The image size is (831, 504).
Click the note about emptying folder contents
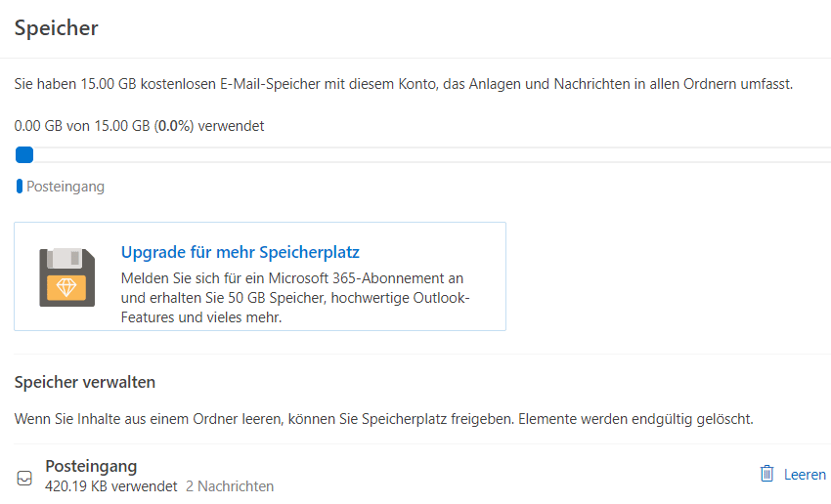(x=383, y=419)
